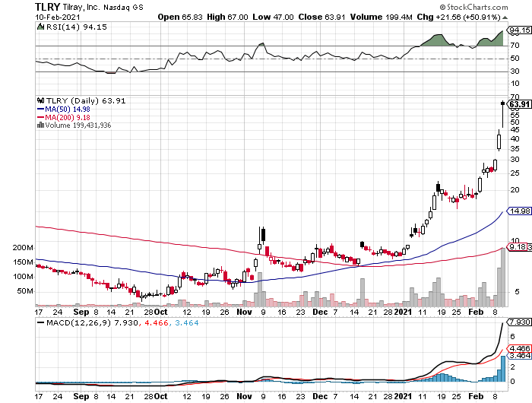Click the 9.18 moving average flag on the right axis
The image size is (532, 403).
[x=518, y=247]
